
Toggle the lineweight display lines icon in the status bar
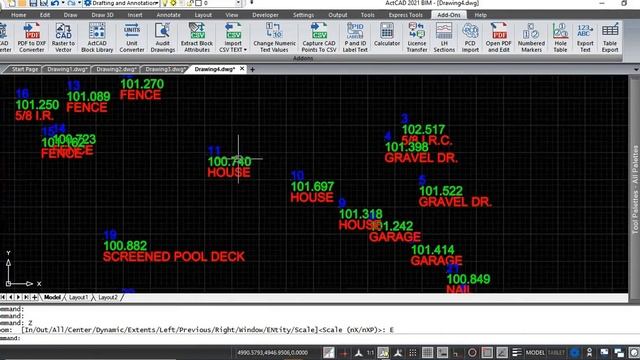coord(517,352)
